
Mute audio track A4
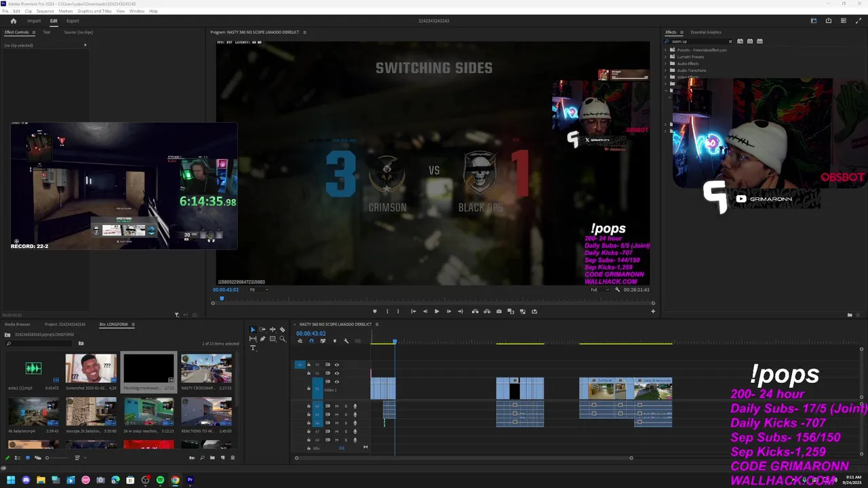336,406
